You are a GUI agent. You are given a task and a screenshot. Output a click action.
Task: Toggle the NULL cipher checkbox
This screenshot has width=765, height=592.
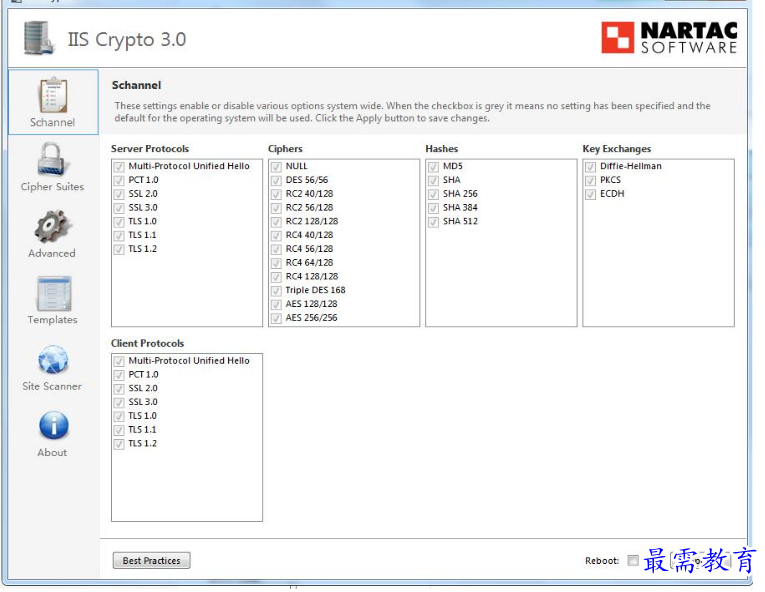pyautogui.click(x=276, y=166)
